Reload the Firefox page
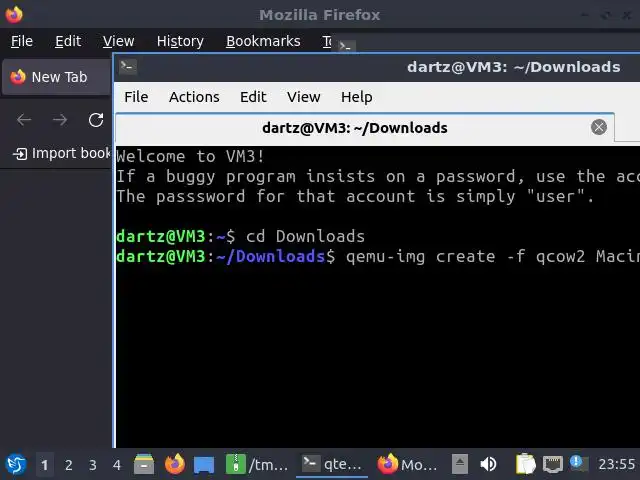The width and height of the screenshot is (640, 480). click(x=96, y=120)
